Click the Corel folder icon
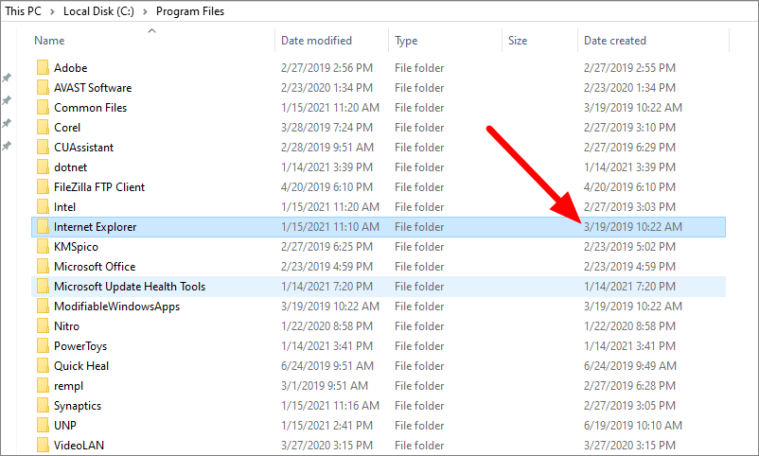 click(43, 127)
